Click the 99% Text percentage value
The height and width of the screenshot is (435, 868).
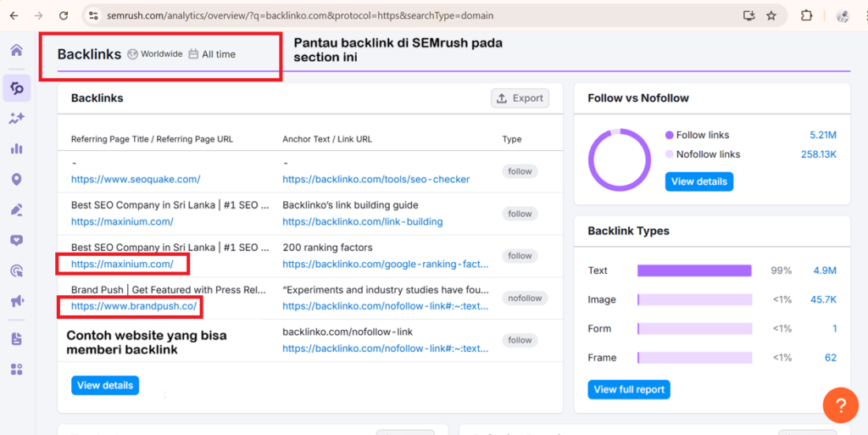[x=781, y=270]
